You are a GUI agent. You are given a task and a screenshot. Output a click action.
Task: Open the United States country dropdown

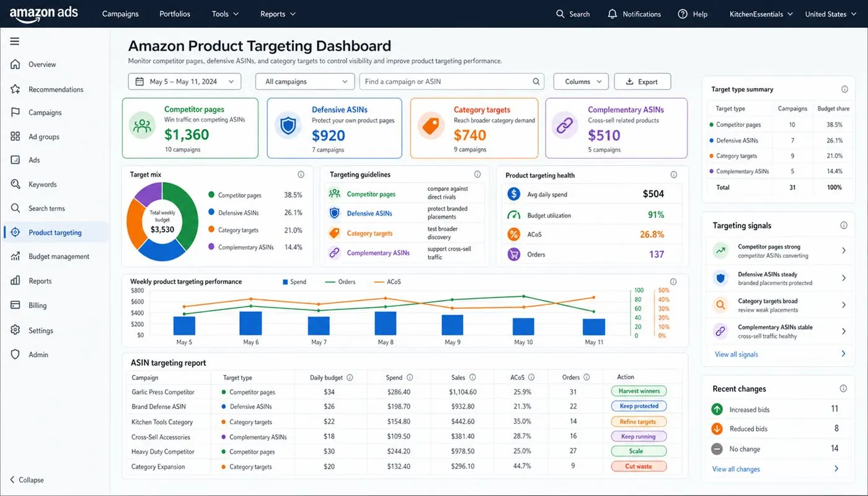[830, 14]
